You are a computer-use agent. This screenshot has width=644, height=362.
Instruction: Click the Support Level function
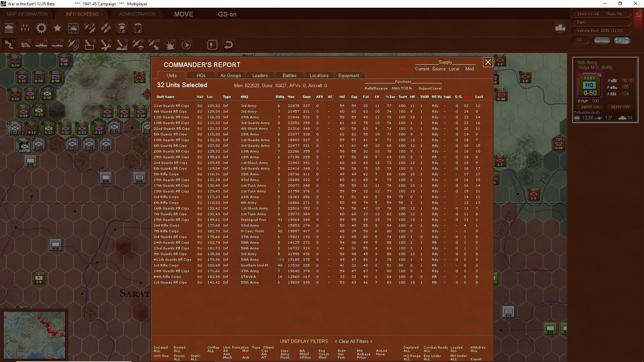tap(430, 88)
